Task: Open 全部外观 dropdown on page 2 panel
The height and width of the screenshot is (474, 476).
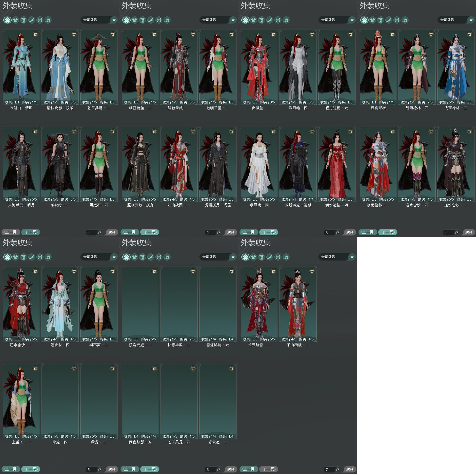Action: (x=218, y=20)
